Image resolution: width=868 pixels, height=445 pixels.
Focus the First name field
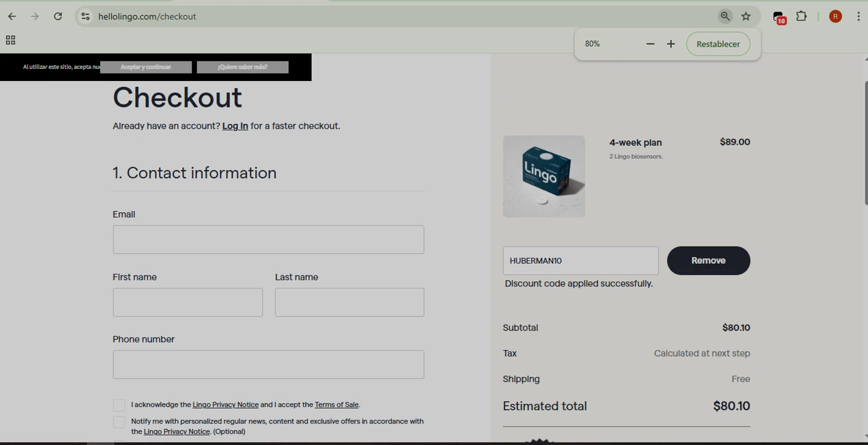(x=187, y=302)
